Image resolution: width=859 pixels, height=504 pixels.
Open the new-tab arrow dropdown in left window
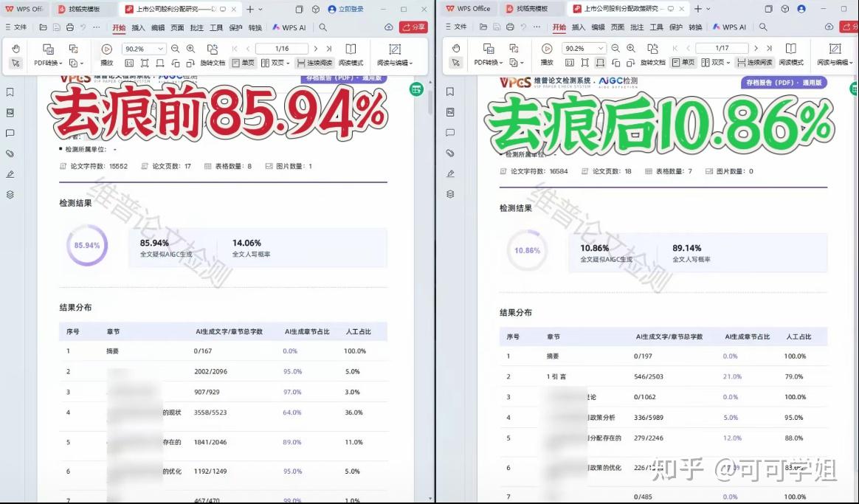(x=261, y=10)
